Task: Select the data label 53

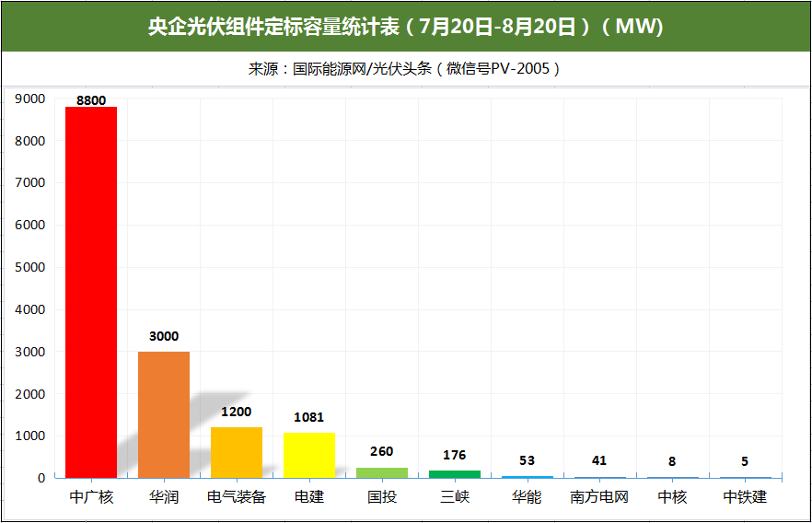Action: click(x=527, y=461)
